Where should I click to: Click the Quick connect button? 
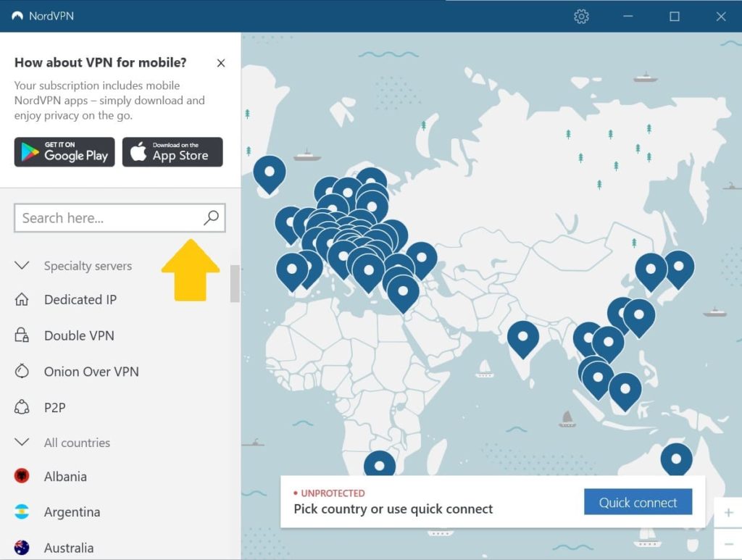(x=638, y=502)
